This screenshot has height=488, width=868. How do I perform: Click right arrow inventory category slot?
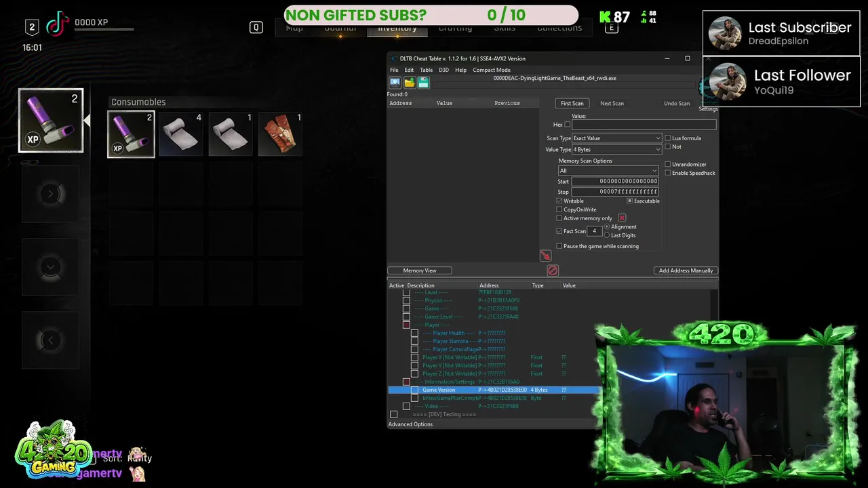click(x=50, y=194)
